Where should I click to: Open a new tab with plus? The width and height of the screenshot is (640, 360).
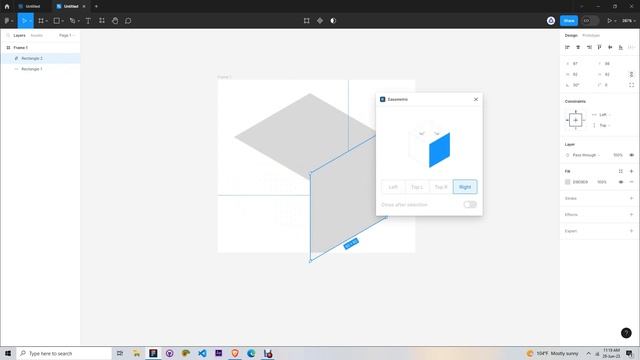pyautogui.click(x=96, y=6)
